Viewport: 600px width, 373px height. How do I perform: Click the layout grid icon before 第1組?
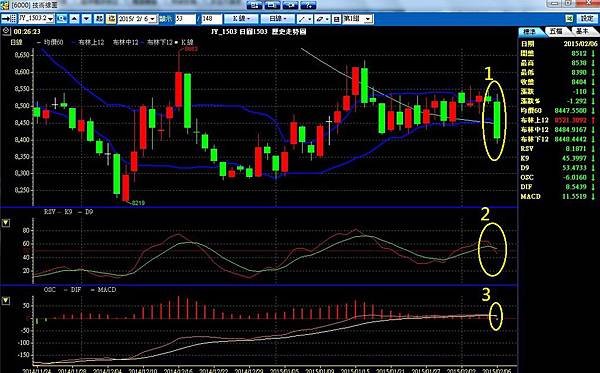336,18
